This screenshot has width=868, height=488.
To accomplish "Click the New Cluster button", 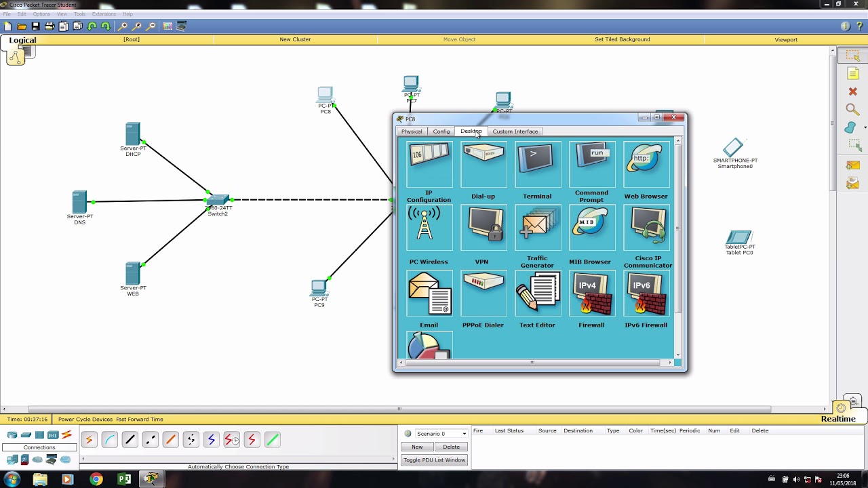I will tap(295, 39).
